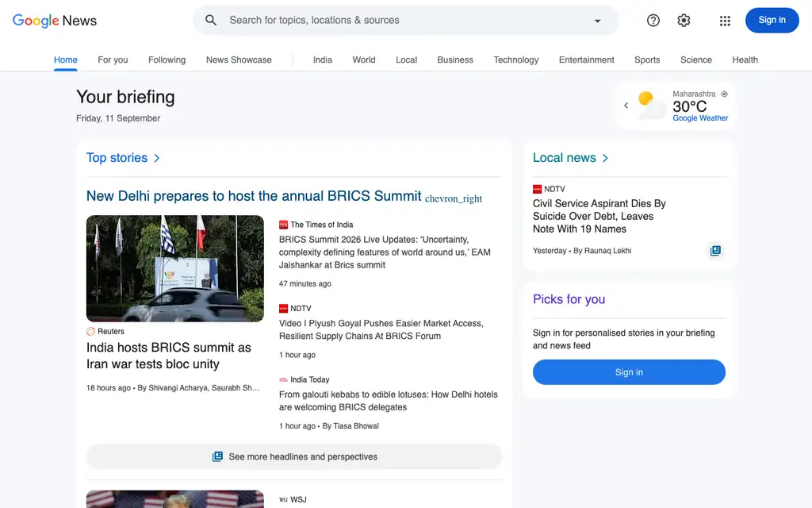812x508 pixels.
Task: Click the chevron beside Local news
Action: [x=605, y=158]
